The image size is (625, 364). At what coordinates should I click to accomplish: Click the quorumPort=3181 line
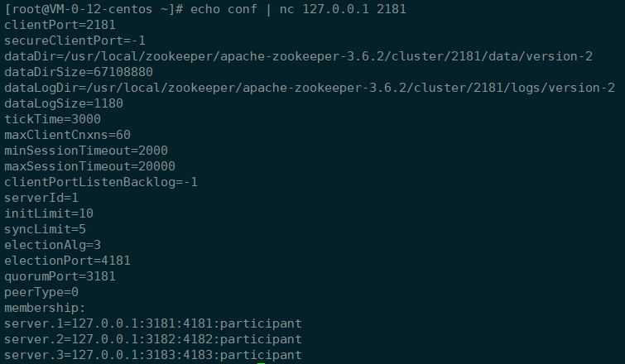coord(60,276)
